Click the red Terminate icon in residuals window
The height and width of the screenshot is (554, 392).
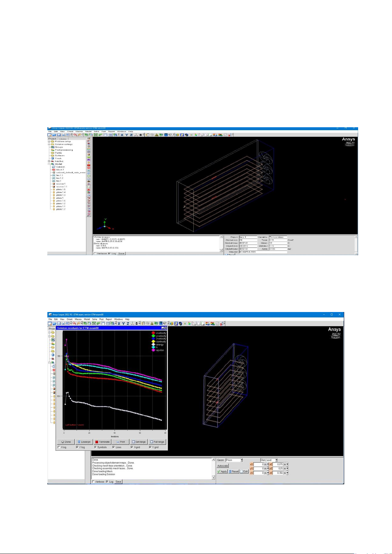[x=97, y=442]
